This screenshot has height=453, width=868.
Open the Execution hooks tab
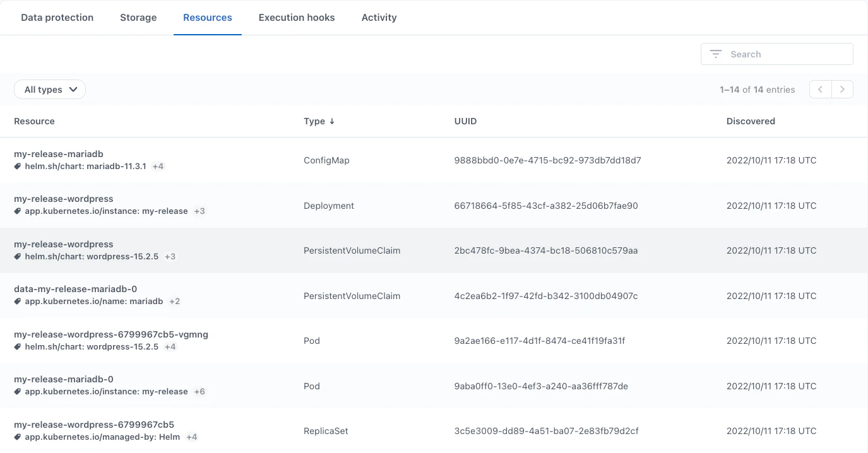tap(297, 18)
